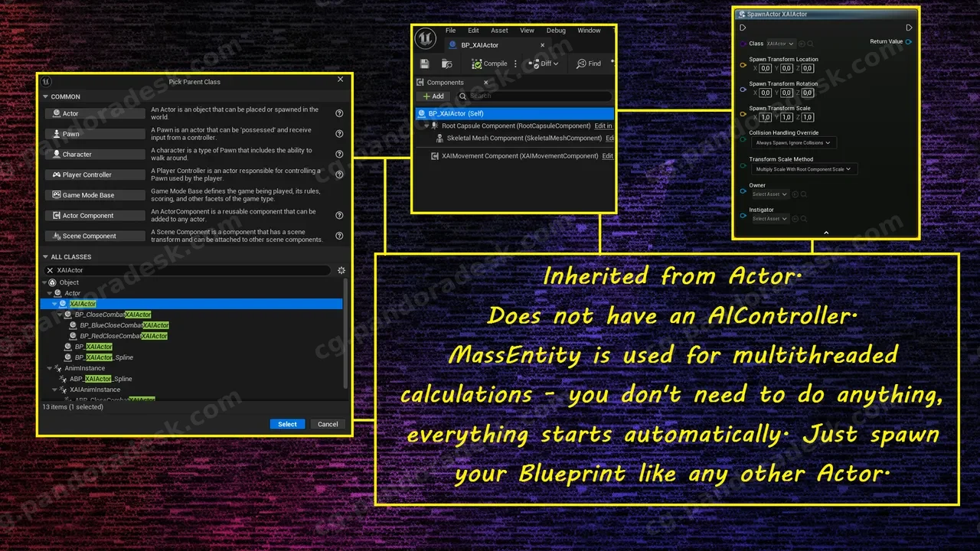Open Collision Handling Override dropdown
Image resolution: width=980 pixels, height=551 pixels.
point(792,142)
